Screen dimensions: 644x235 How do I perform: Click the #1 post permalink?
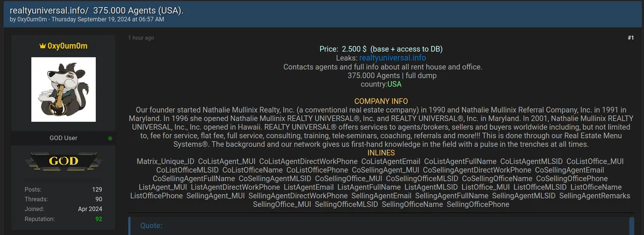click(631, 38)
